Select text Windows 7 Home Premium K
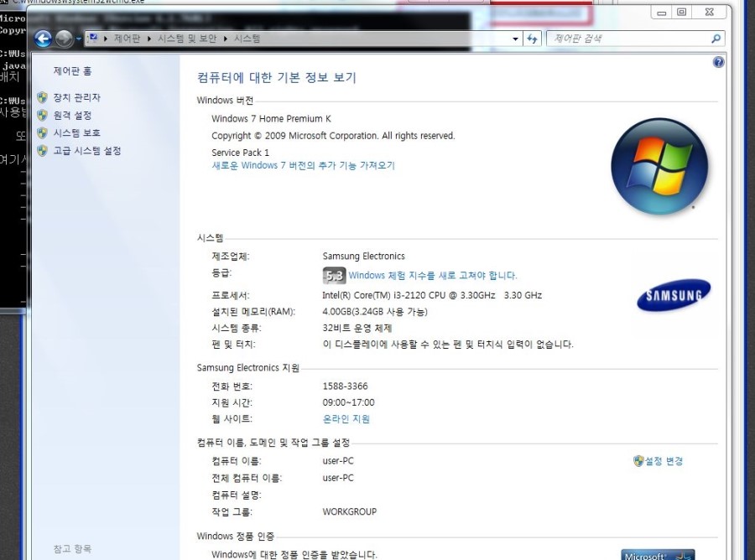 point(271,119)
